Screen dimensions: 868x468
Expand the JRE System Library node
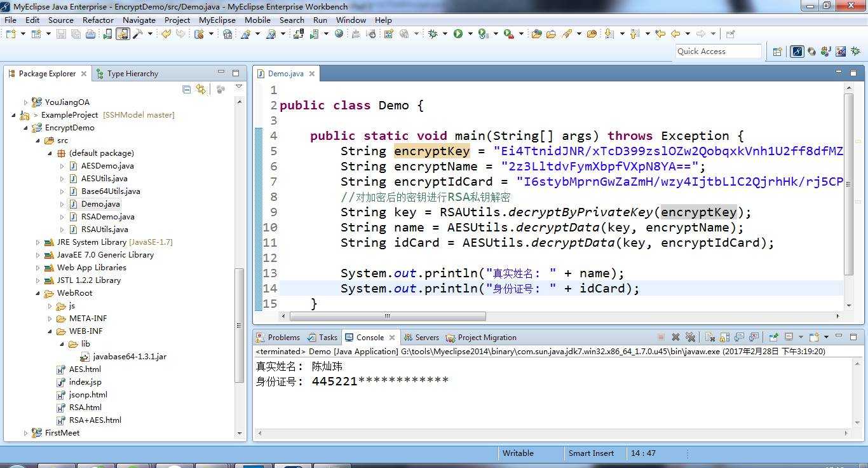click(38, 242)
